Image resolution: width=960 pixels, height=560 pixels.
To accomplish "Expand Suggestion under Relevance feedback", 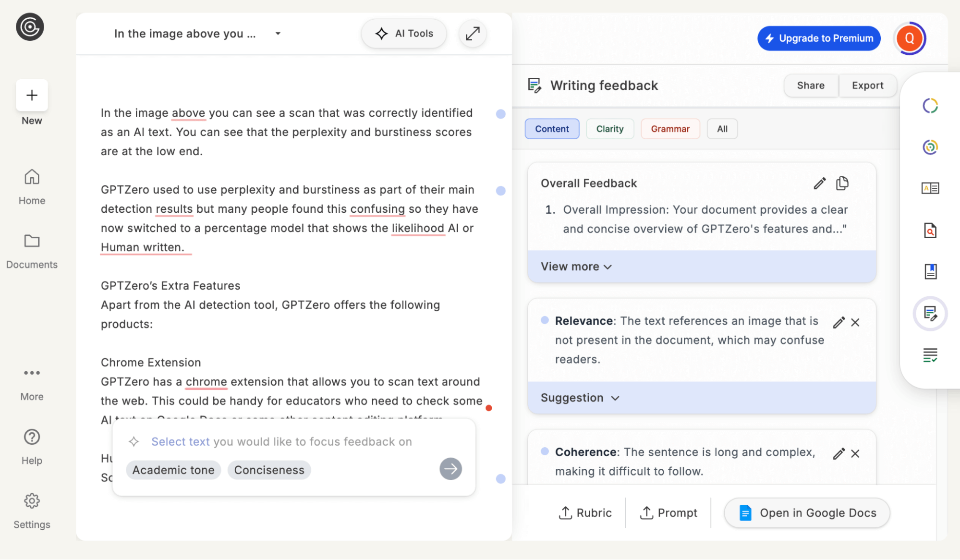I will pyautogui.click(x=580, y=398).
